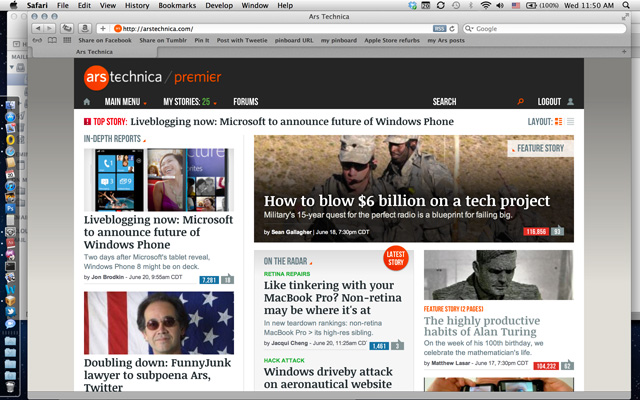
Task: Open Top Sites grid icon
Action: click(67, 40)
